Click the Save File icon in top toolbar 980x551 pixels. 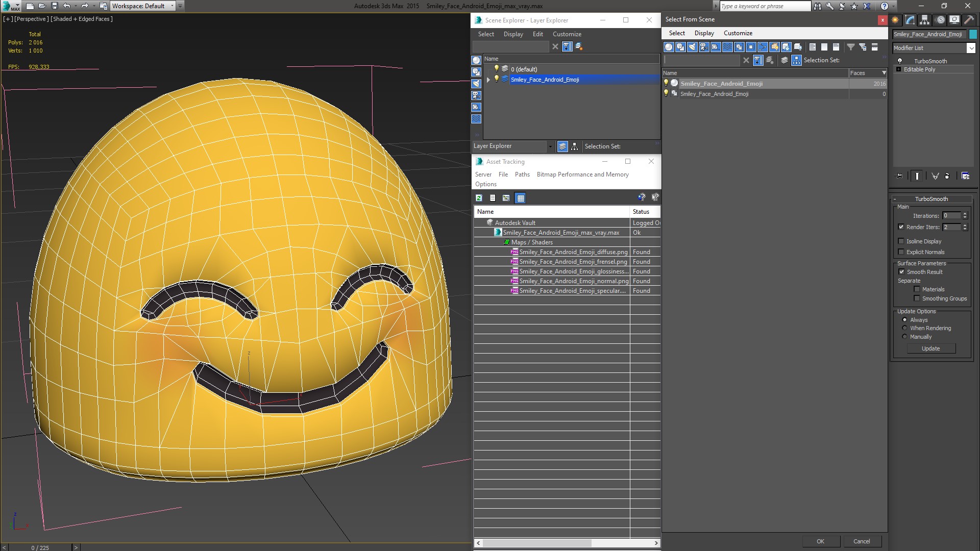[x=55, y=6]
